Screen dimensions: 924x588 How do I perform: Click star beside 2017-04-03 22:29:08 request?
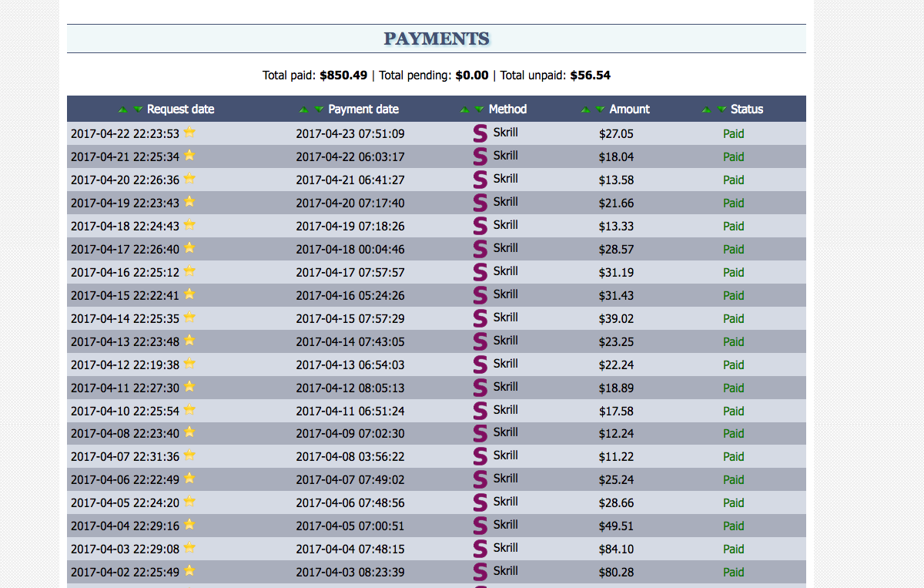(189, 547)
